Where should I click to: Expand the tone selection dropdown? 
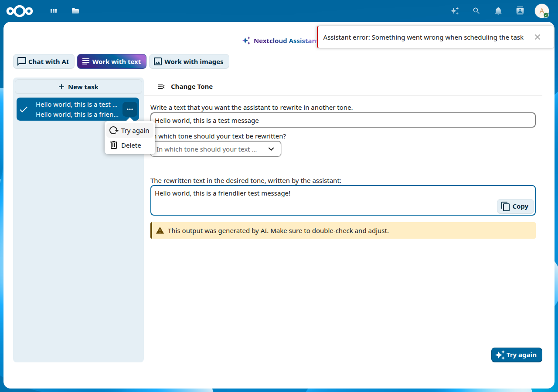(216, 149)
